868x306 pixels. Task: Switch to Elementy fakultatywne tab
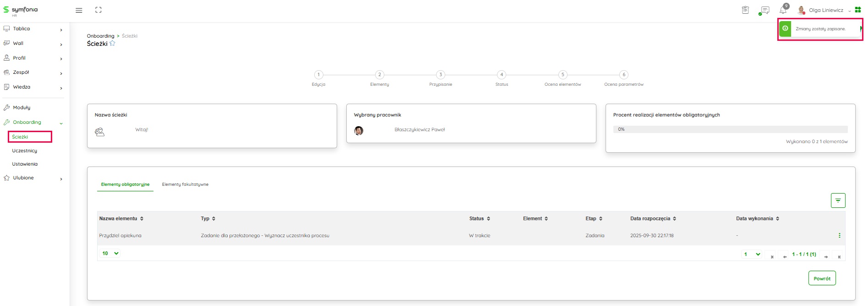pyautogui.click(x=185, y=184)
